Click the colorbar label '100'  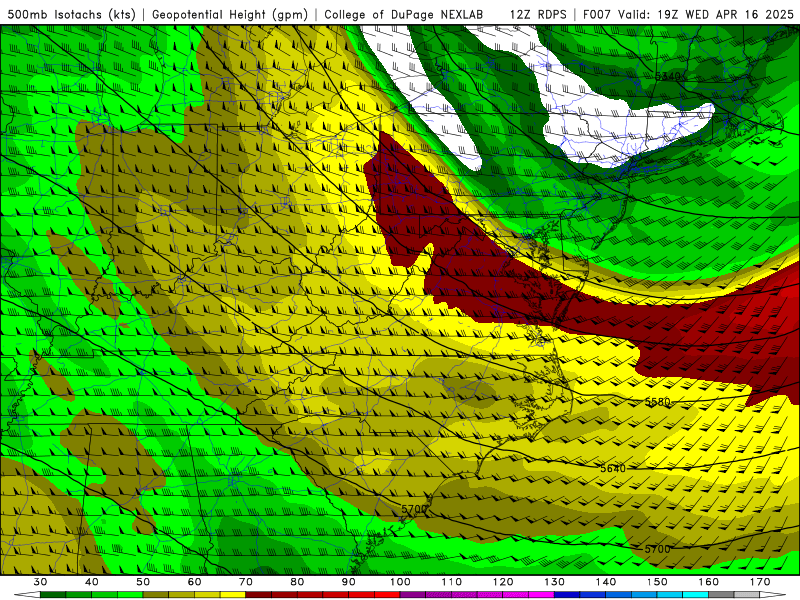pos(400,582)
